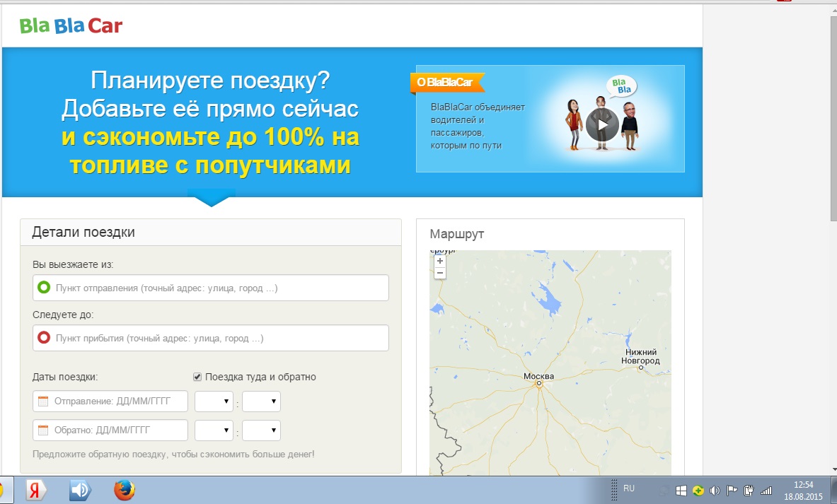Image resolution: width=837 pixels, height=504 pixels.
Task: Click the orange 'О BlaBlaCar' ribbon label
Action: [x=447, y=83]
